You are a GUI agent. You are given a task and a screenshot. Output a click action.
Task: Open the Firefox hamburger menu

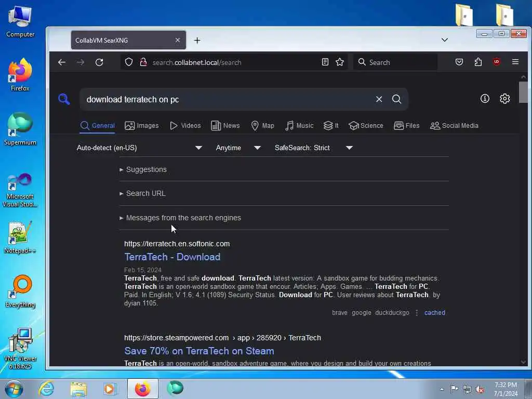(515, 62)
